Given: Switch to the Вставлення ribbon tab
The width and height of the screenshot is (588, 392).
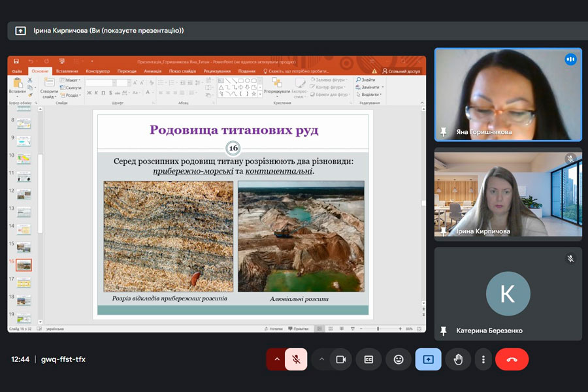Looking at the screenshot, I should coord(67,71).
